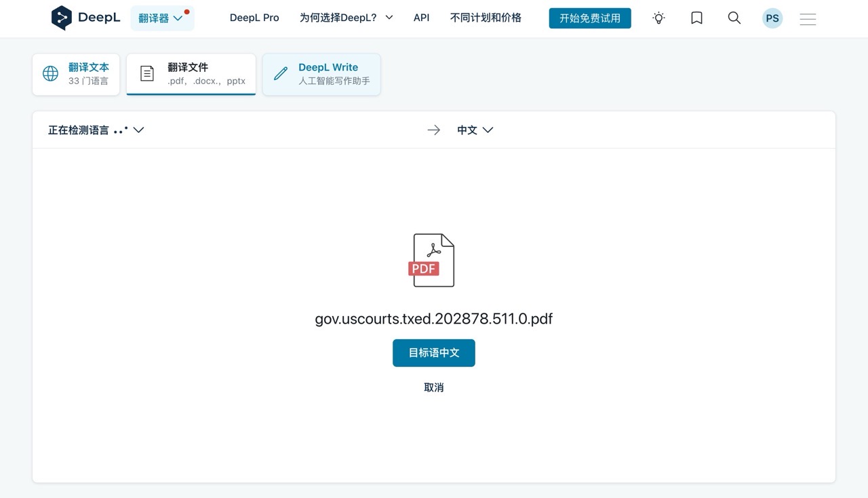Open target language 中文 dropdown
Screen dimensions: 868x498
475,130
